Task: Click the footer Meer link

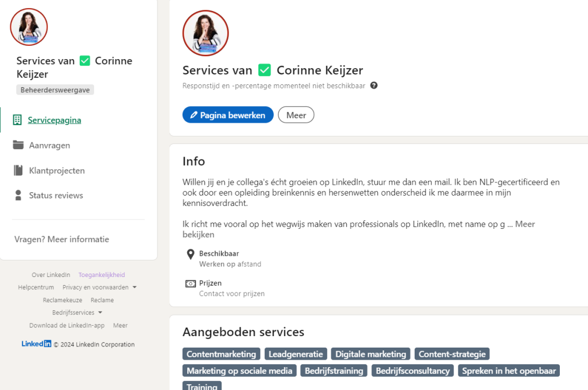Action: tap(121, 325)
